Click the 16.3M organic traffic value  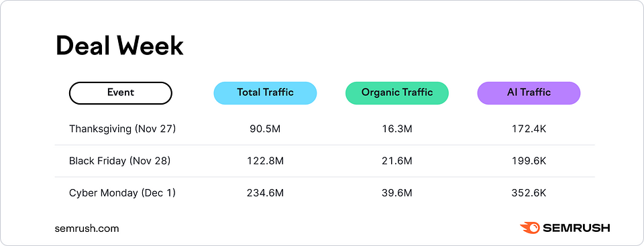[x=396, y=129]
